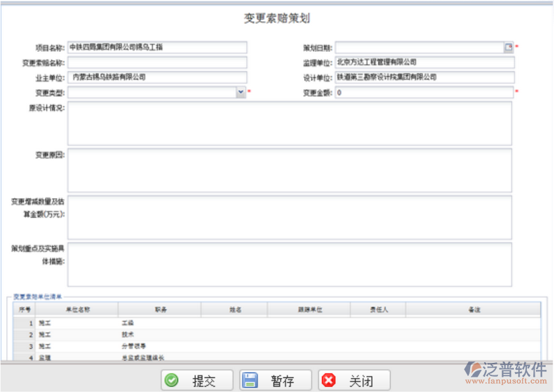
Task: Click the 职务 column header
Action: click(160, 310)
